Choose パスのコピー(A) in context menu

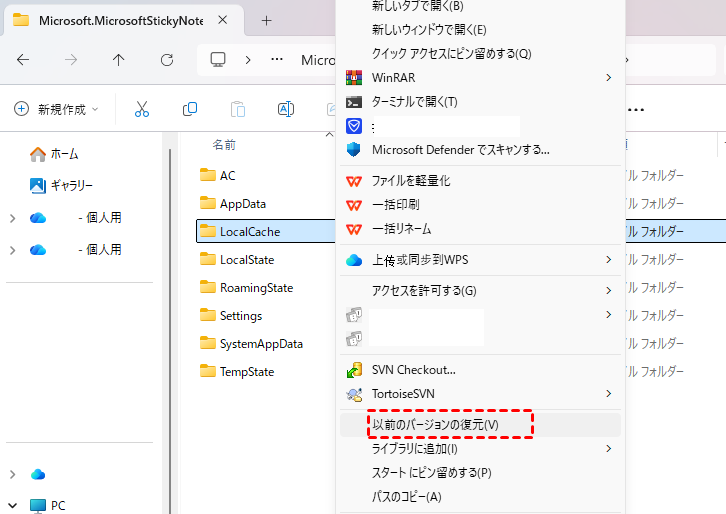406,497
